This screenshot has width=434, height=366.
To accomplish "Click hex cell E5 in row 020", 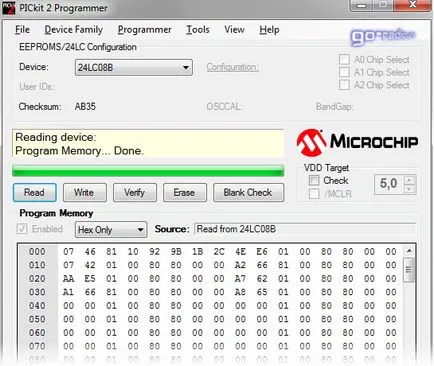I will tap(90, 278).
